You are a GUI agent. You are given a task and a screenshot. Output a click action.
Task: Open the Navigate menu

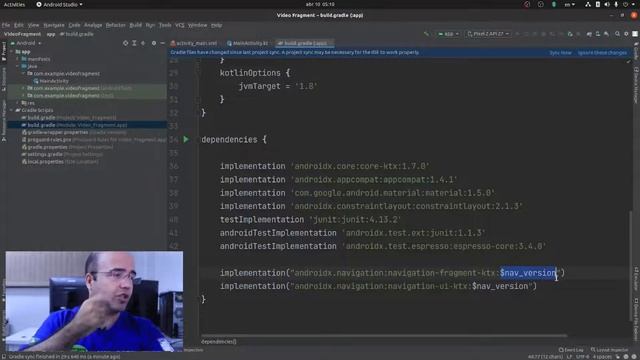pos(54,25)
